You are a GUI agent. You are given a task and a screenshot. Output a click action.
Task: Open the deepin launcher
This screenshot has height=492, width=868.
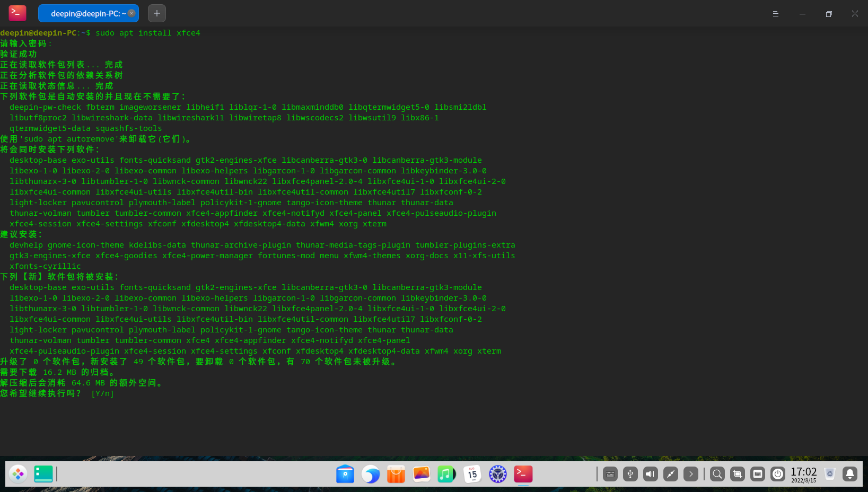(18, 474)
